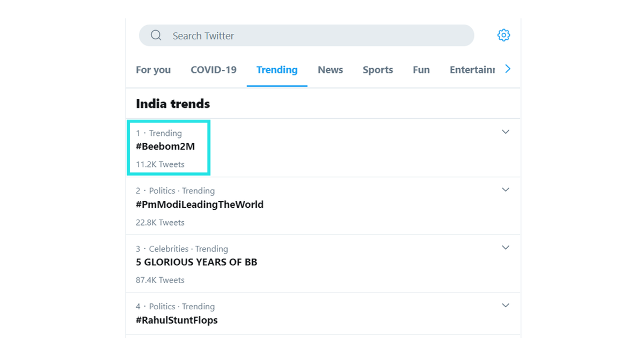The image size is (644, 363).
Task: Open the #PmModiLeadingTheWorld trend
Action: [x=200, y=205]
